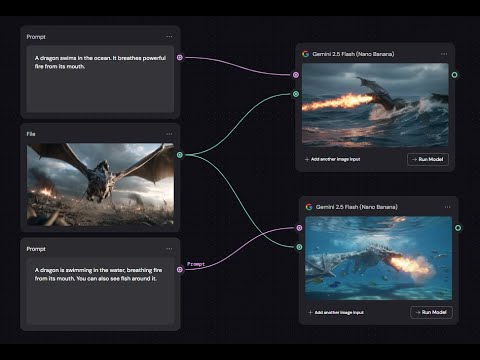Select the flying dragon image in File node
480x360 pixels.
(100, 184)
